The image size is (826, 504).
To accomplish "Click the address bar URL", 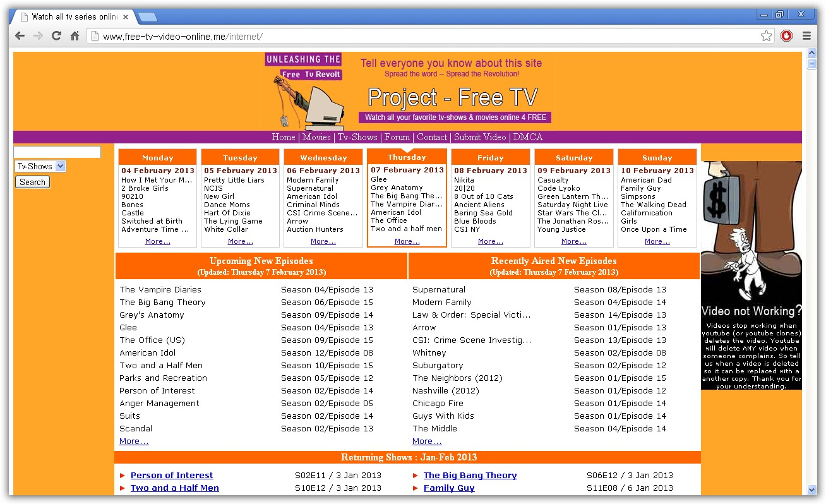I will pyautogui.click(x=183, y=36).
